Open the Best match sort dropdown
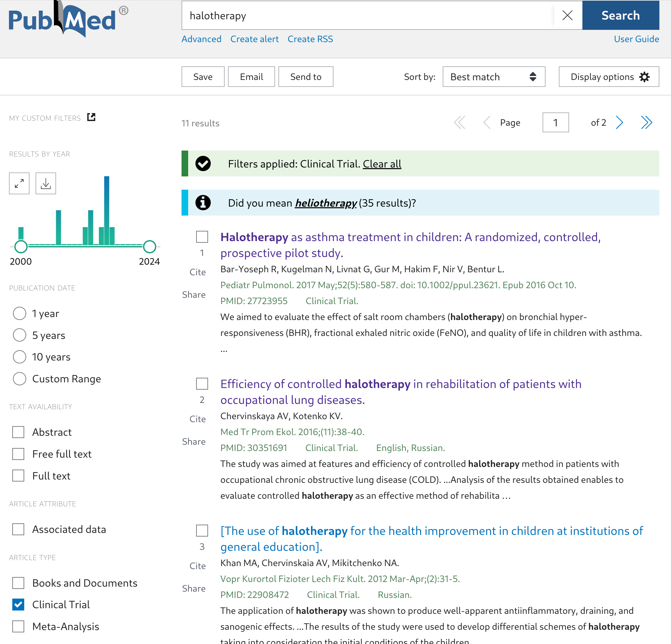The width and height of the screenshot is (671, 644). [x=494, y=77]
